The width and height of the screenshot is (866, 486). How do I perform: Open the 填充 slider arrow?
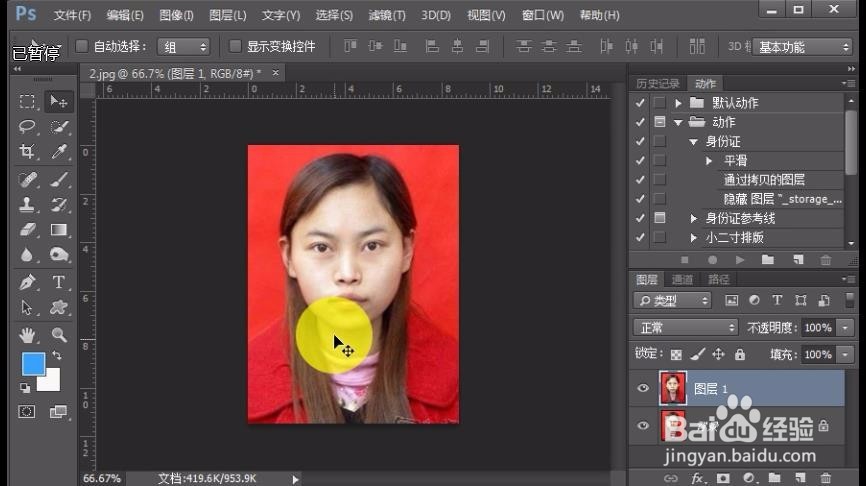[x=845, y=354]
